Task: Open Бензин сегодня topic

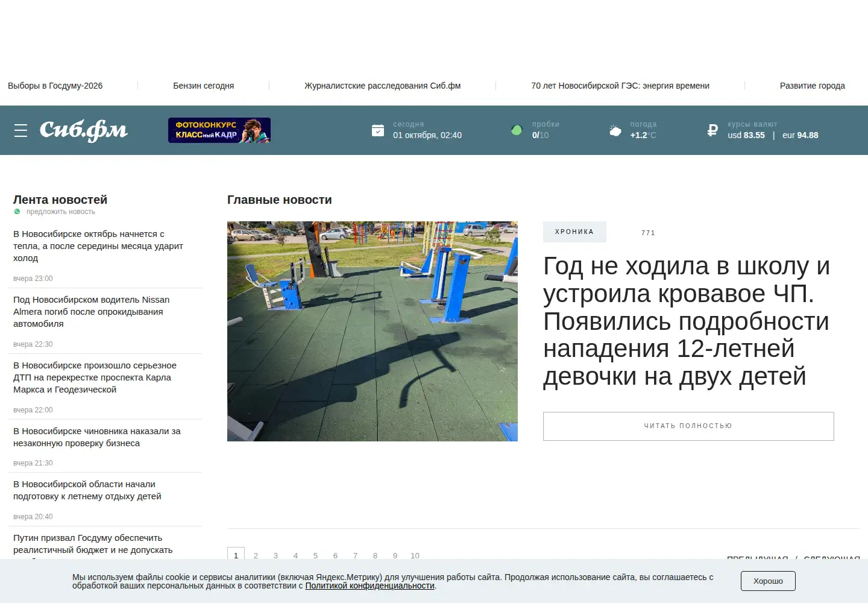Action: pyautogui.click(x=204, y=86)
